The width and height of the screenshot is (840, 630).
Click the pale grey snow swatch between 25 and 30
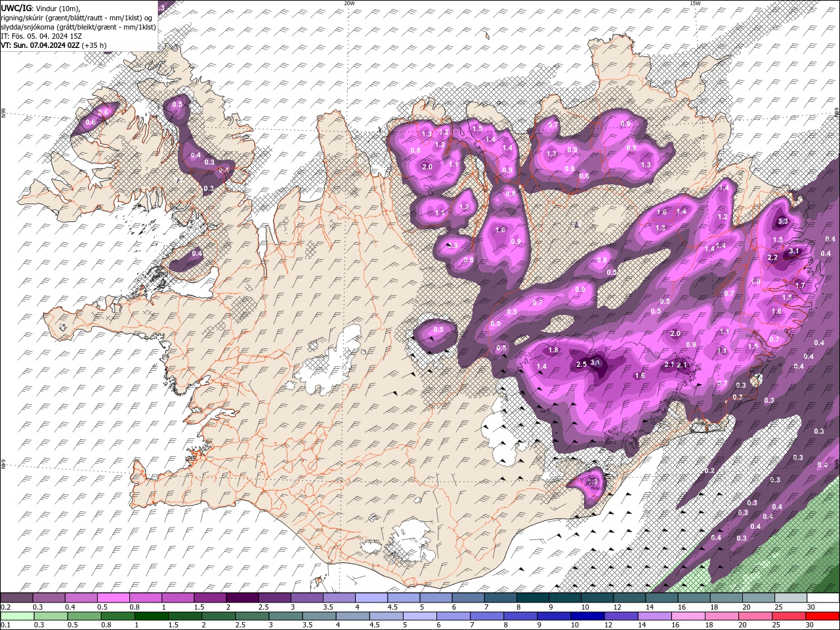point(790,598)
